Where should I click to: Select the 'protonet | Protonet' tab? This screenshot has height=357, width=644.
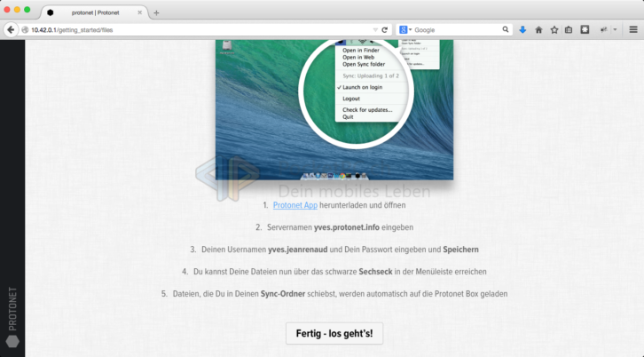96,12
